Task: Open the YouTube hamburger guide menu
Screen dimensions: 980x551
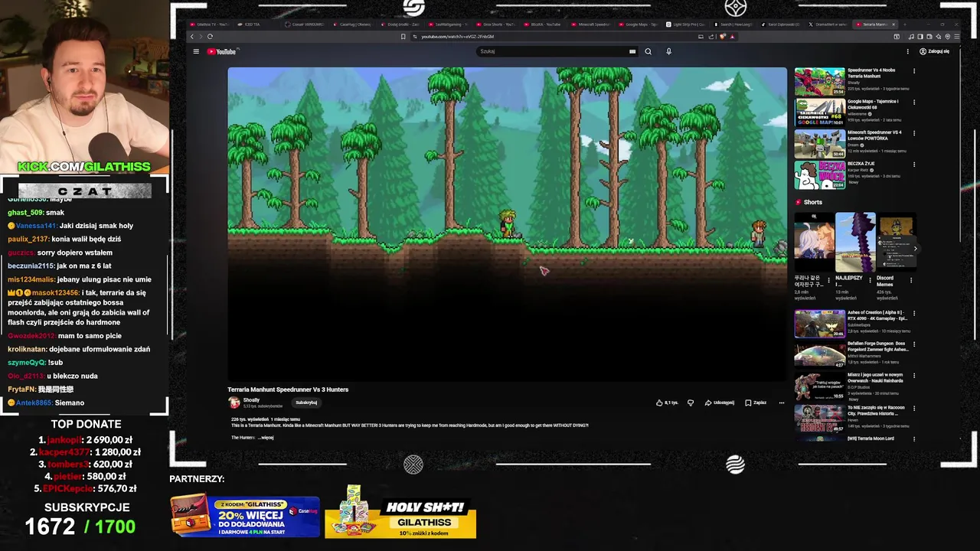Action: 196,51
